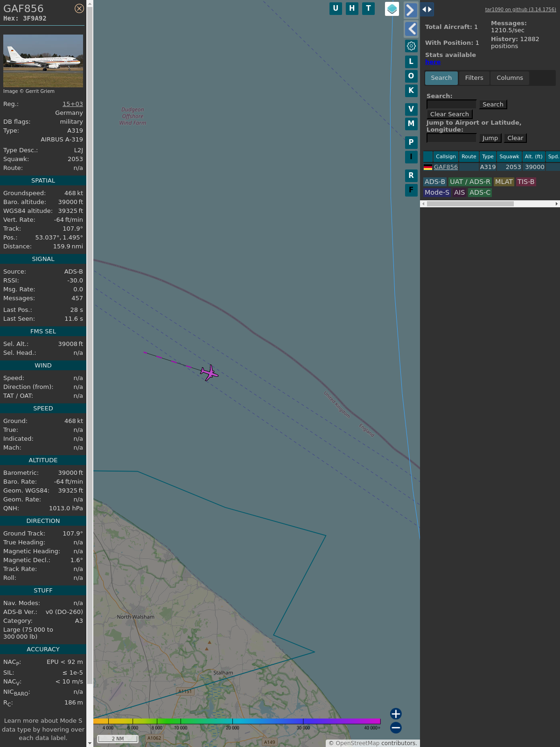This screenshot has height=747, width=560.
Task: Switch to the Search tab
Action: pos(441,78)
